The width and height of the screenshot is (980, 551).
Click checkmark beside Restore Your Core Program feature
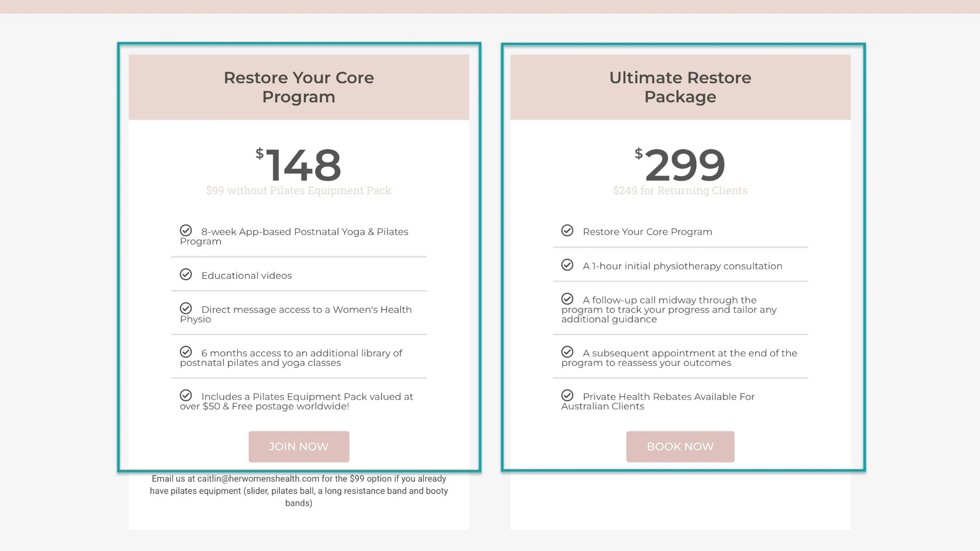point(567,231)
